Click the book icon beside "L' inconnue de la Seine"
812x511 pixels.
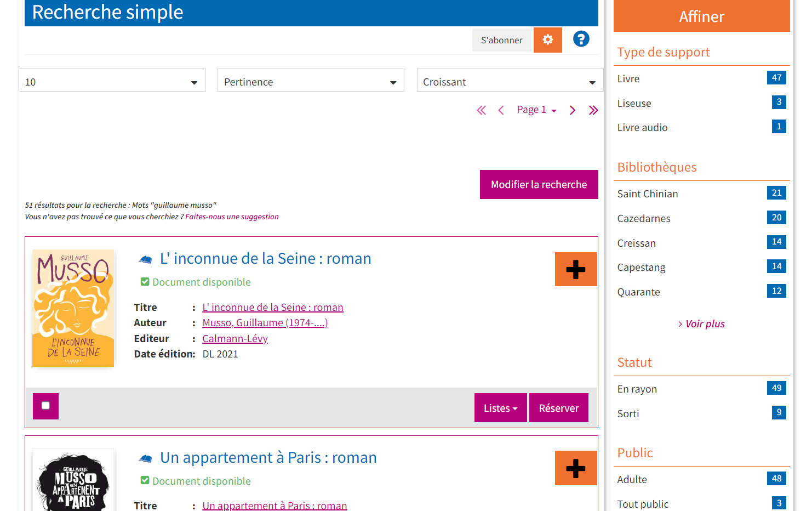145,259
